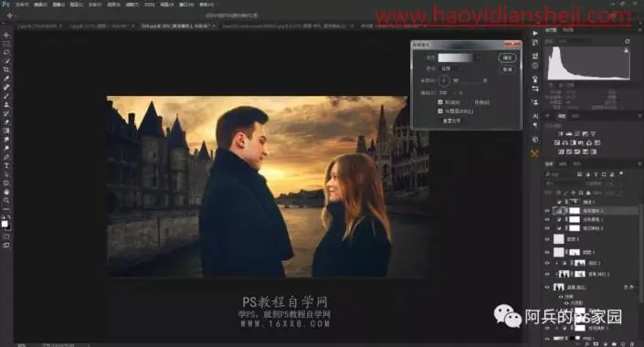The image size is (644, 347).
Task: Select the Clone Stamp tool
Action: (x=6, y=105)
